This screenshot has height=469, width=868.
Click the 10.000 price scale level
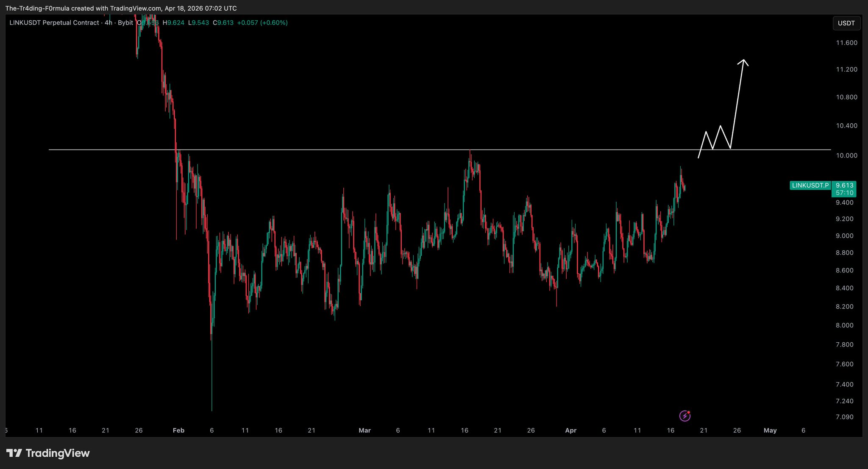pos(846,155)
